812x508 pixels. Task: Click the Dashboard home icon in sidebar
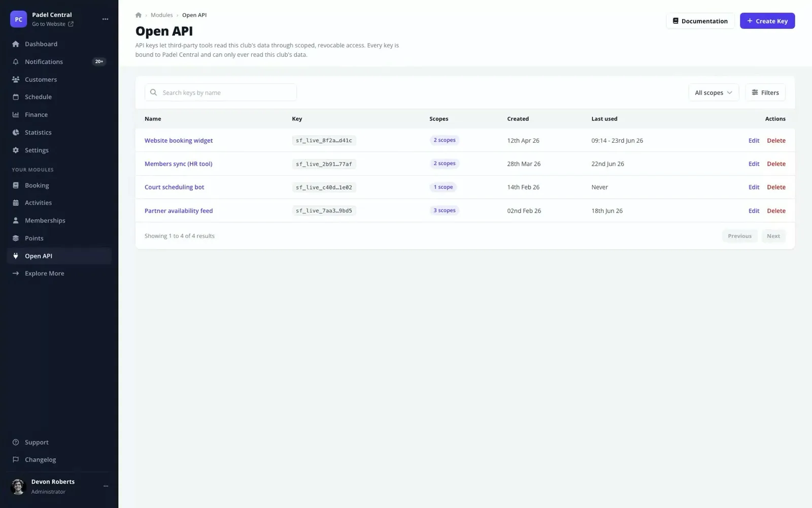[16, 44]
